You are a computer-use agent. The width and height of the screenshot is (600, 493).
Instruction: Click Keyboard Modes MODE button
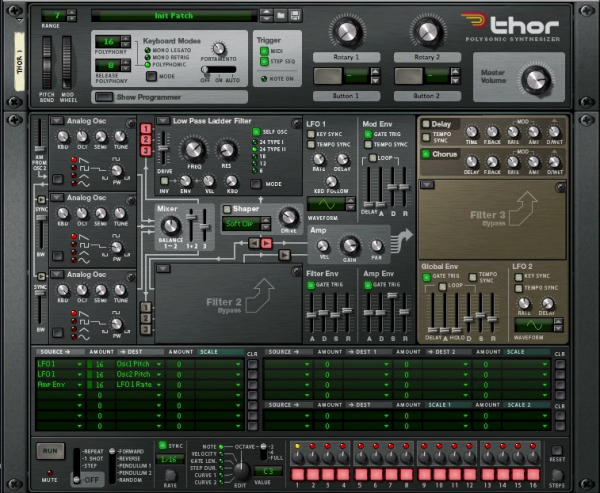[152, 76]
